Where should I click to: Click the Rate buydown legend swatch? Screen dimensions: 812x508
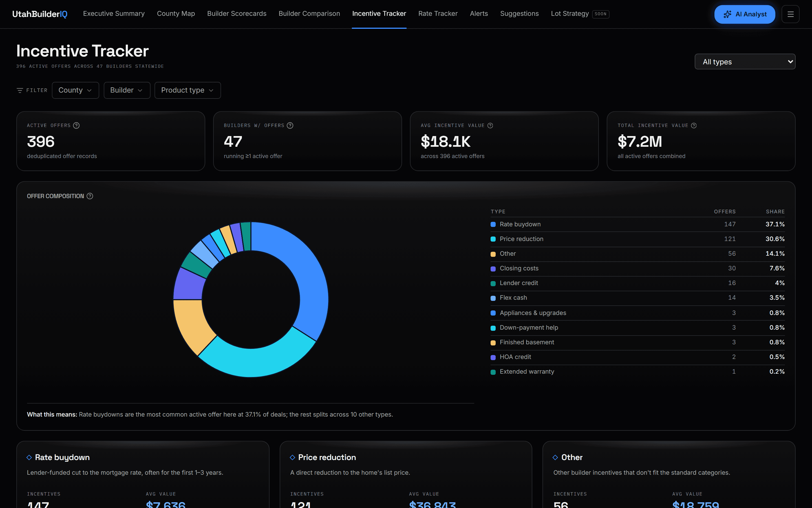click(x=493, y=224)
